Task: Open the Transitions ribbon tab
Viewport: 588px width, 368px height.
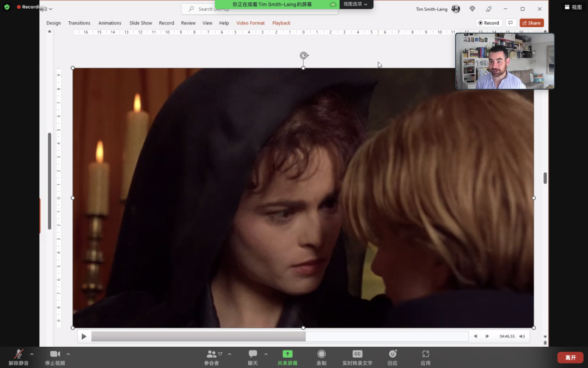Action: [79, 23]
